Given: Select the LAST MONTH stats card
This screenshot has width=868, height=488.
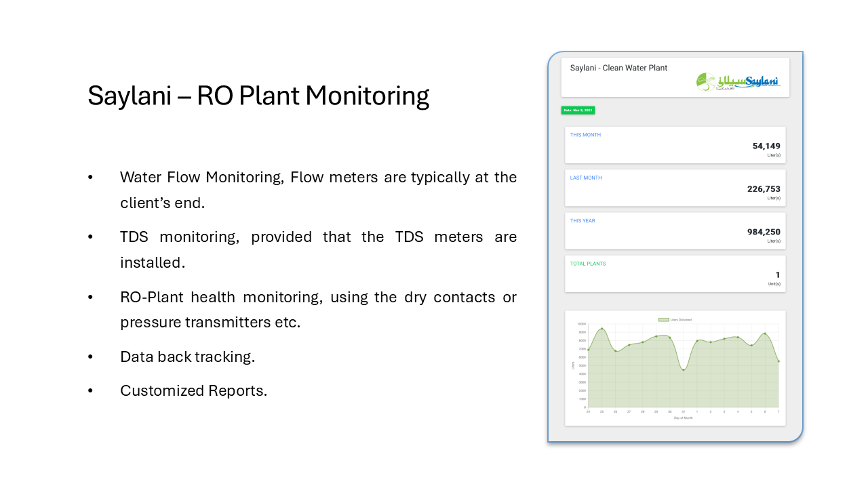Looking at the screenshot, I should click(675, 188).
